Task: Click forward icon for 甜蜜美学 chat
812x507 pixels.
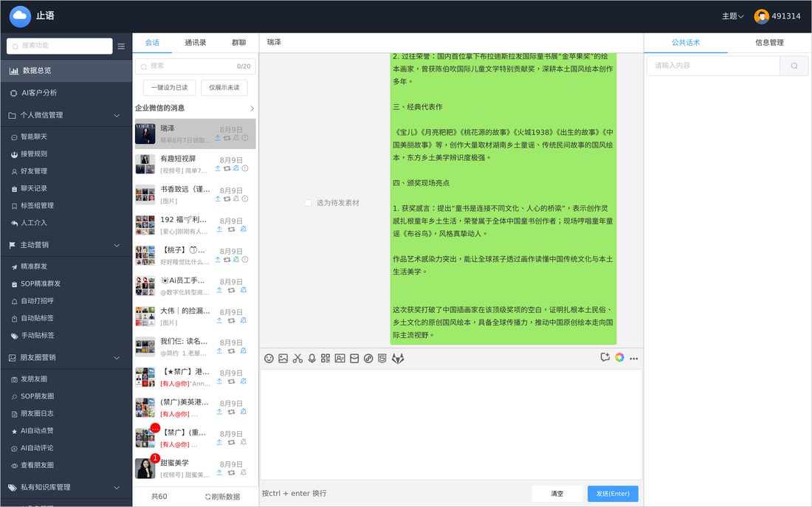Action: coord(232,473)
